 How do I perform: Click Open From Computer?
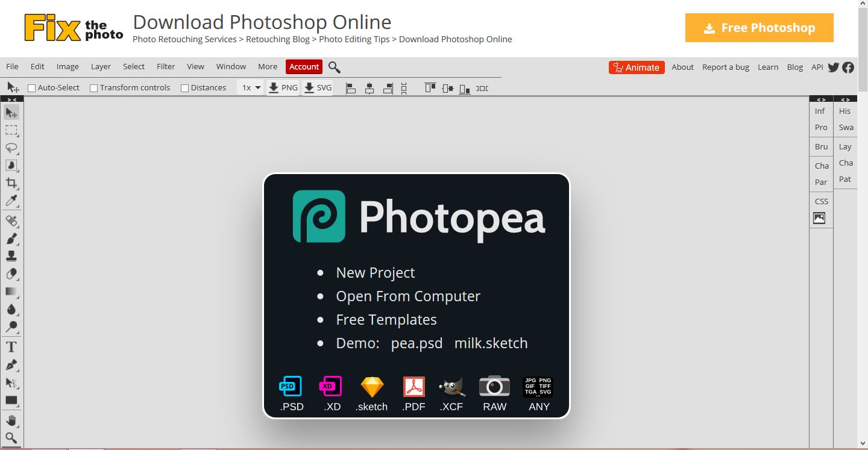(408, 296)
